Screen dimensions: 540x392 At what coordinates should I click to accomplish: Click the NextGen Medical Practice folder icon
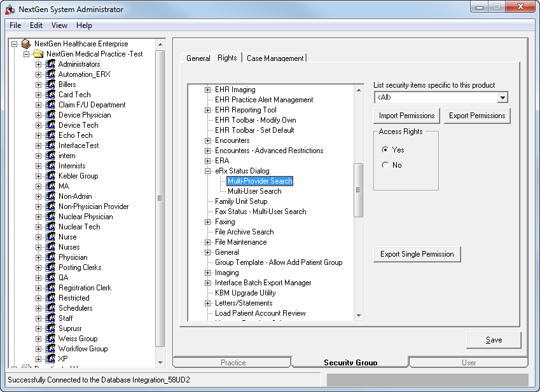click(x=38, y=54)
